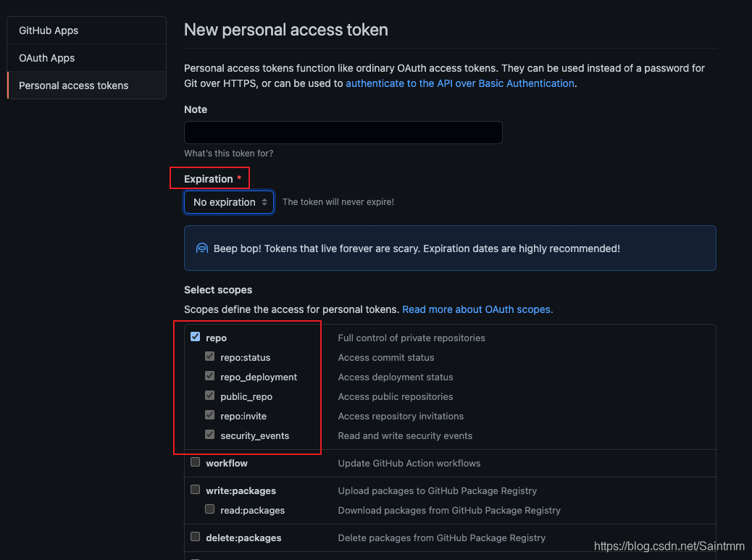Click the Hubot robot icon in the warning banner

point(202,248)
